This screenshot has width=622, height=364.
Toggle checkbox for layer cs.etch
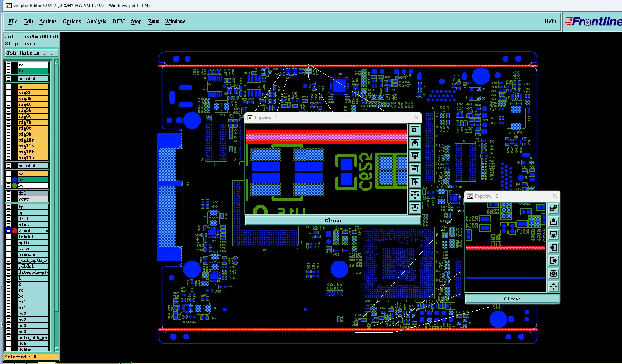click(x=9, y=79)
